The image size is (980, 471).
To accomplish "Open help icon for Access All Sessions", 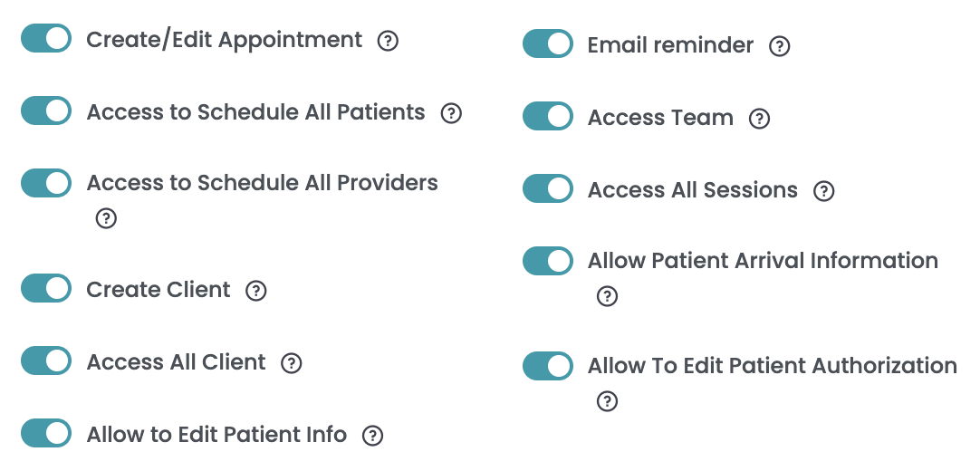I will pos(823,191).
